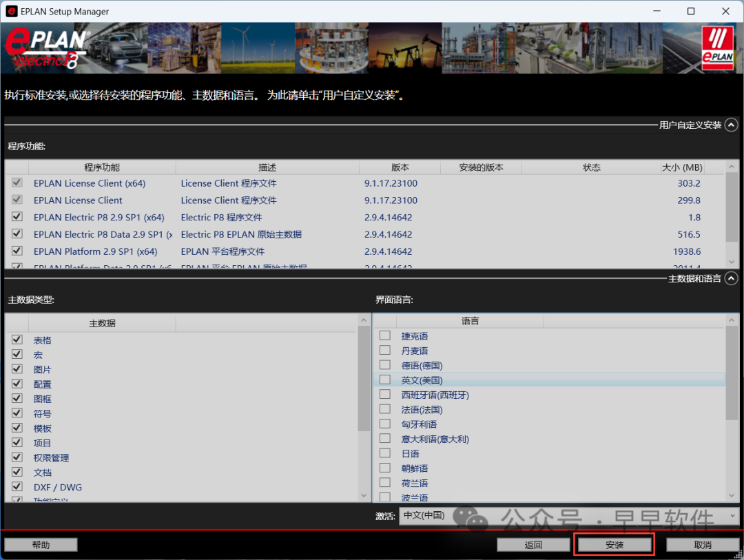The width and height of the screenshot is (744, 560).
Task: Click the 返回 button
Action: [x=533, y=545]
